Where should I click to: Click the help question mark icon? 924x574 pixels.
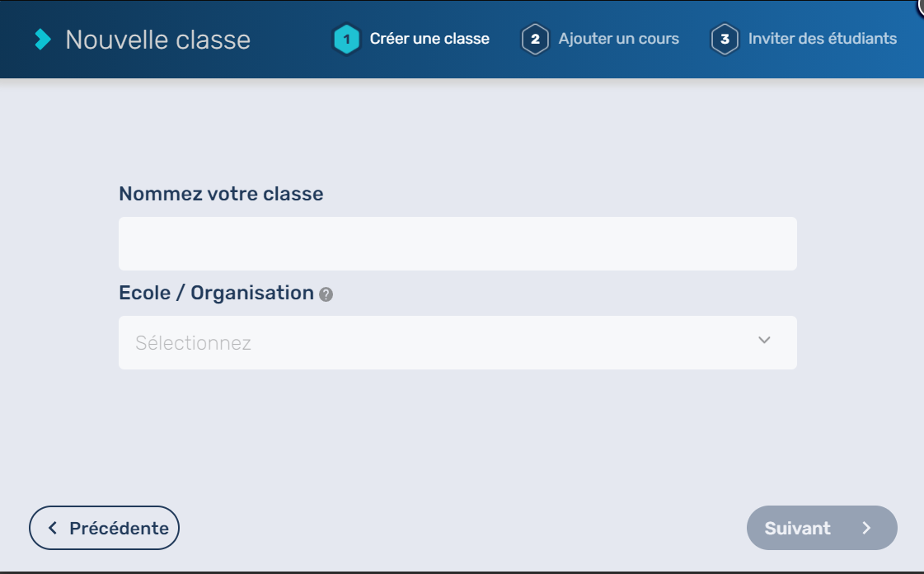pos(326,294)
